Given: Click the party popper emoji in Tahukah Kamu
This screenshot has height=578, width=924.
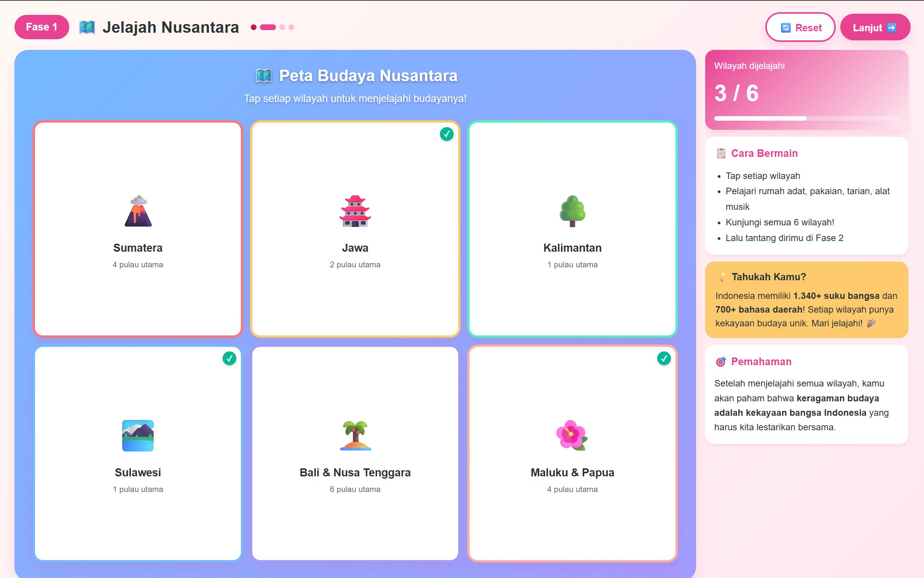Looking at the screenshot, I should [x=871, y=323].
